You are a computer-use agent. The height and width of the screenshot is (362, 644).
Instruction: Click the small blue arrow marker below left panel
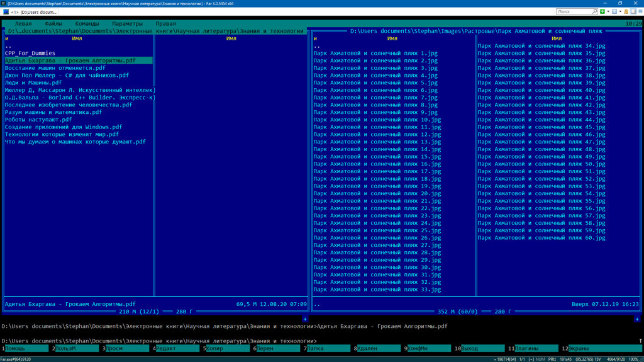(x=305, y=319)
